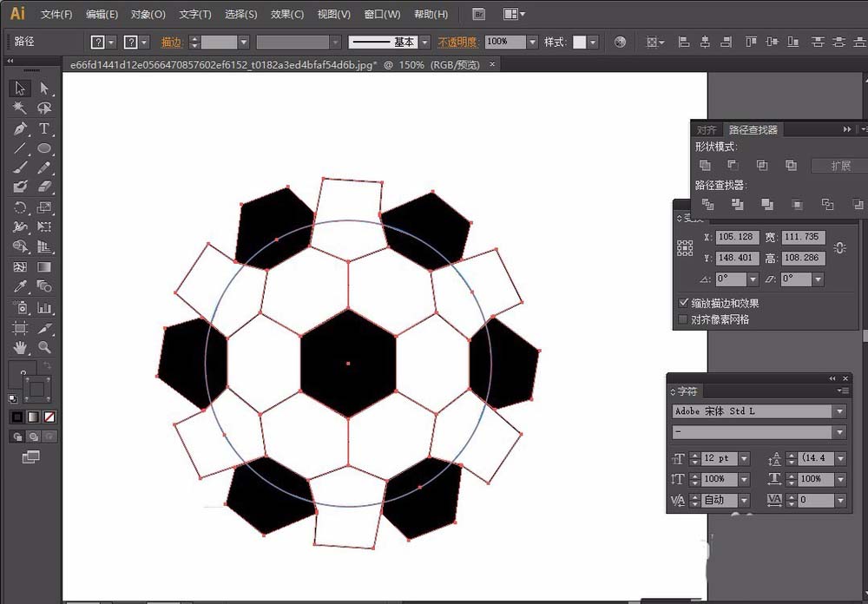The image size is (868, 604).
Task: Open Adobe Bridge via Br icon
Action: coord(478,14)
